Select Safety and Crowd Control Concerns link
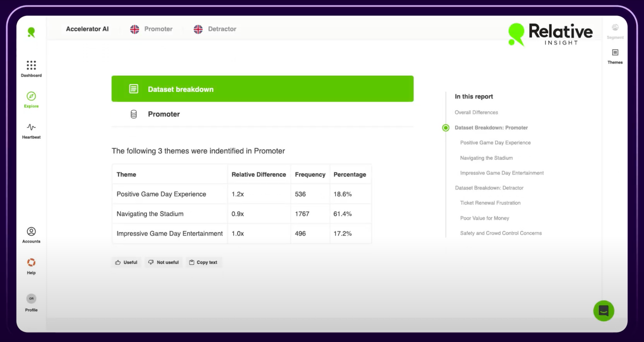 (x=501, y=233)
